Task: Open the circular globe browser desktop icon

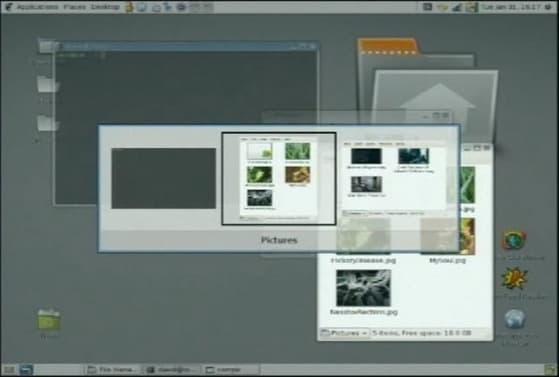Action: pos(514,240)
